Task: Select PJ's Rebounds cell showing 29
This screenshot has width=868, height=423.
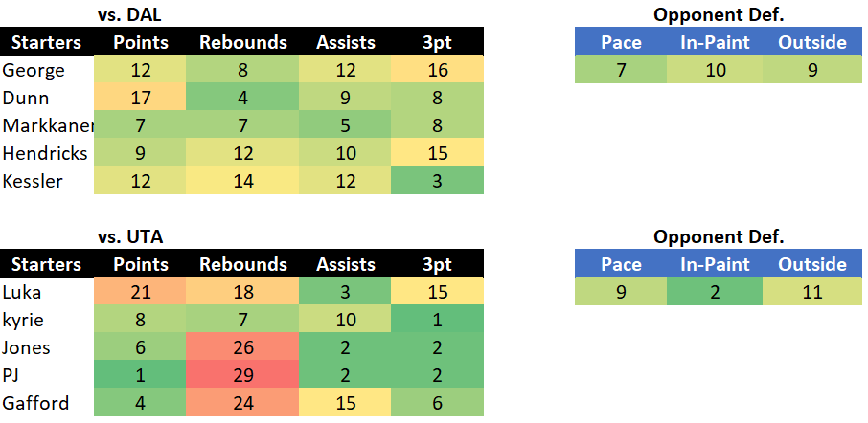Action: (243, 374)
